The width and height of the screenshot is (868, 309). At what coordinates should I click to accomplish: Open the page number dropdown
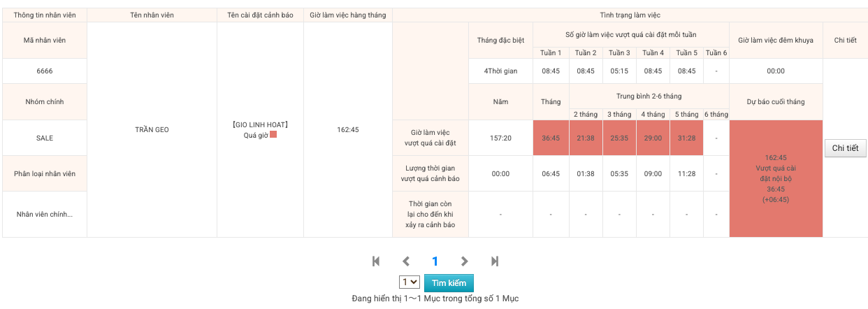[409, 282]
